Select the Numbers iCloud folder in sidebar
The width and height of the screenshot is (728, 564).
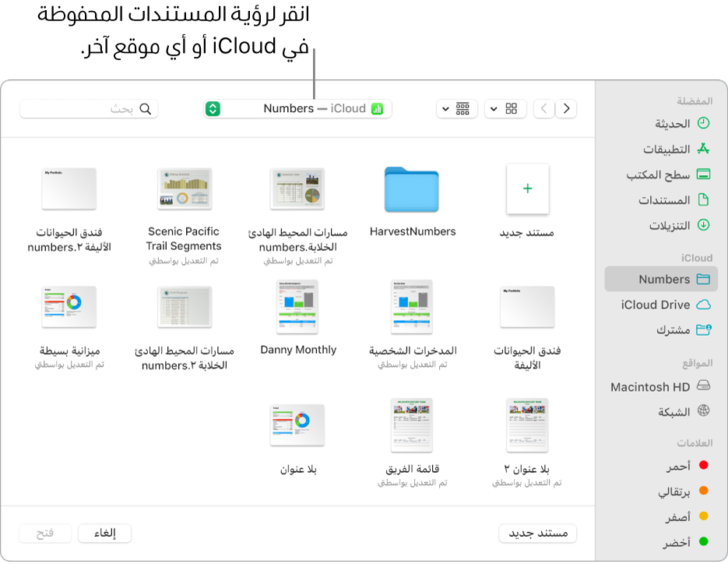pos(661,279)
